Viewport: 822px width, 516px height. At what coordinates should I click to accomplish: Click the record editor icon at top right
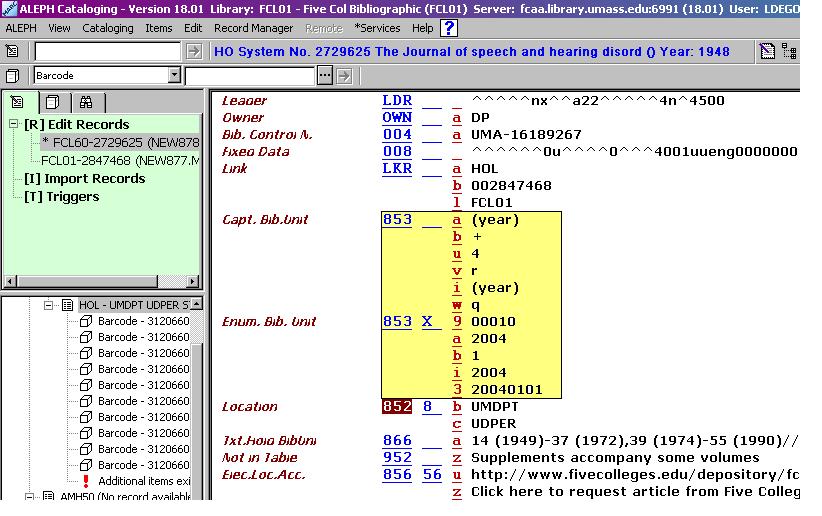pyautogui.click(x=767, y=52)
